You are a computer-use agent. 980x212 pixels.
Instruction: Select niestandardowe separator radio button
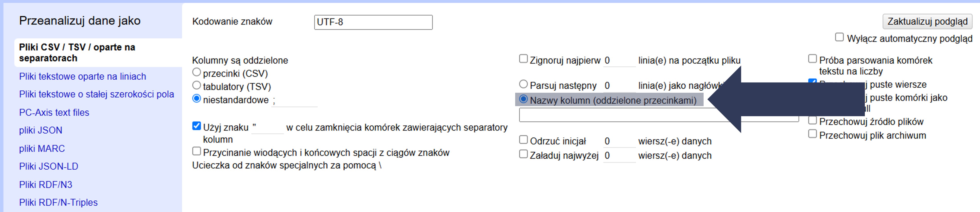coord(197,99)
